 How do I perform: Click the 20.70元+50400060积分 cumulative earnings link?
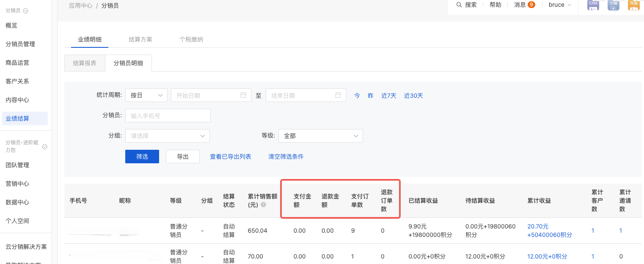(550, 231)
